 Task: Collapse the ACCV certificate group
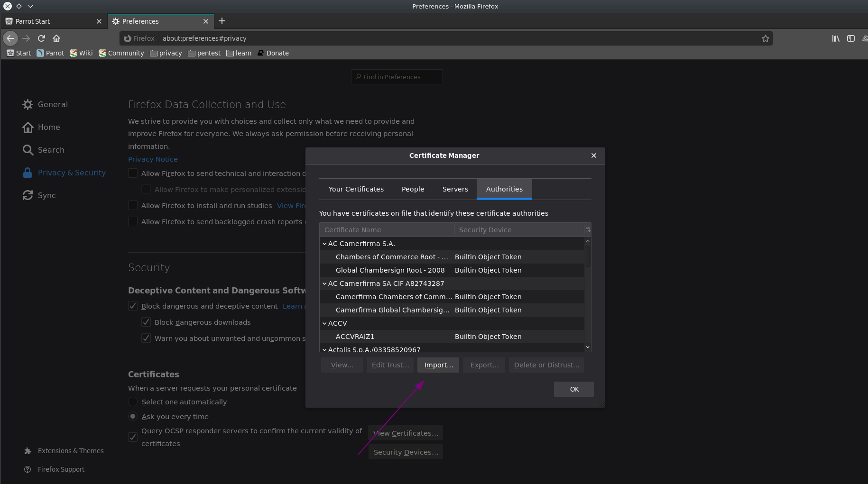(324, 323)
